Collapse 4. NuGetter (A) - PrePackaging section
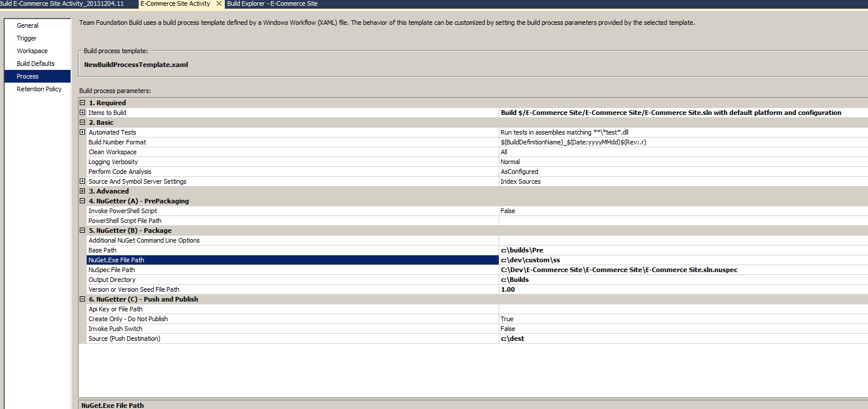Screen dimensions: 868x409 pos(83,201)
